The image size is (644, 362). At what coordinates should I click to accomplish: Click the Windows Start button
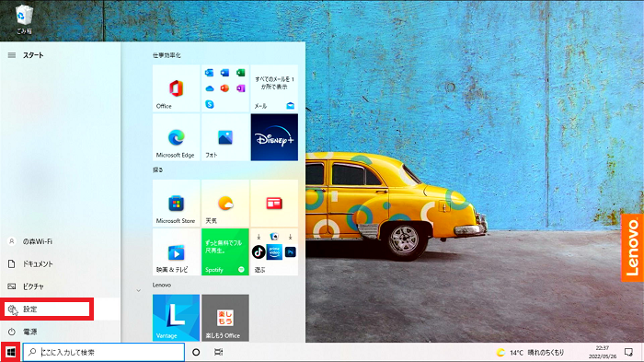click(x=11, y=353)
